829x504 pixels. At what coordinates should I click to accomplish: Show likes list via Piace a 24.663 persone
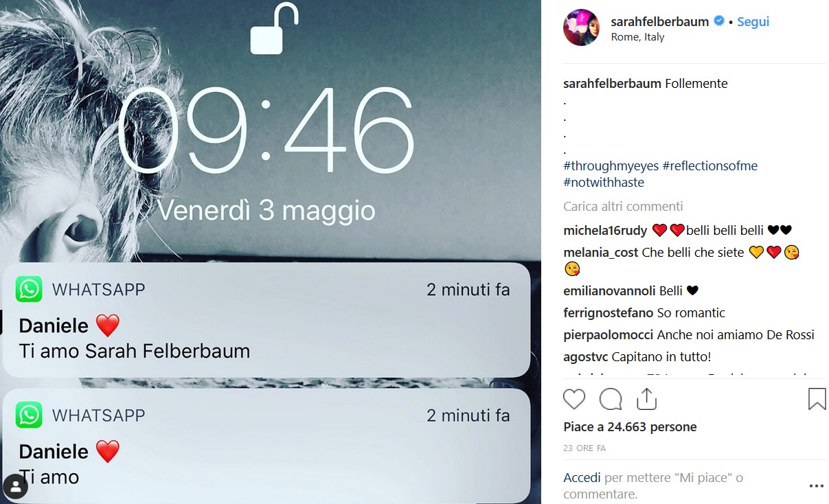630,426
